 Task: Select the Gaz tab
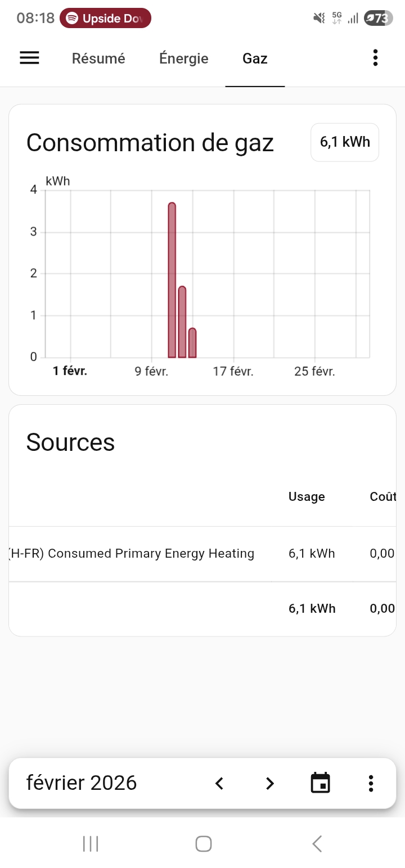255,58
